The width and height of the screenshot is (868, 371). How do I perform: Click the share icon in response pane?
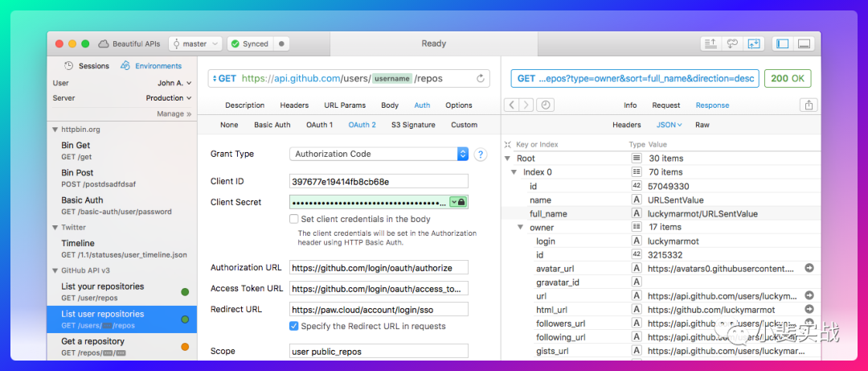[809, 105]
